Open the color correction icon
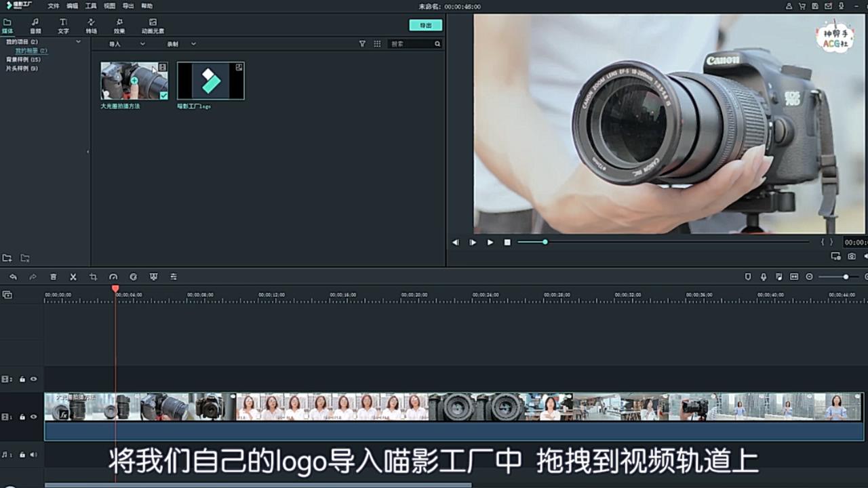 (134, 277)
